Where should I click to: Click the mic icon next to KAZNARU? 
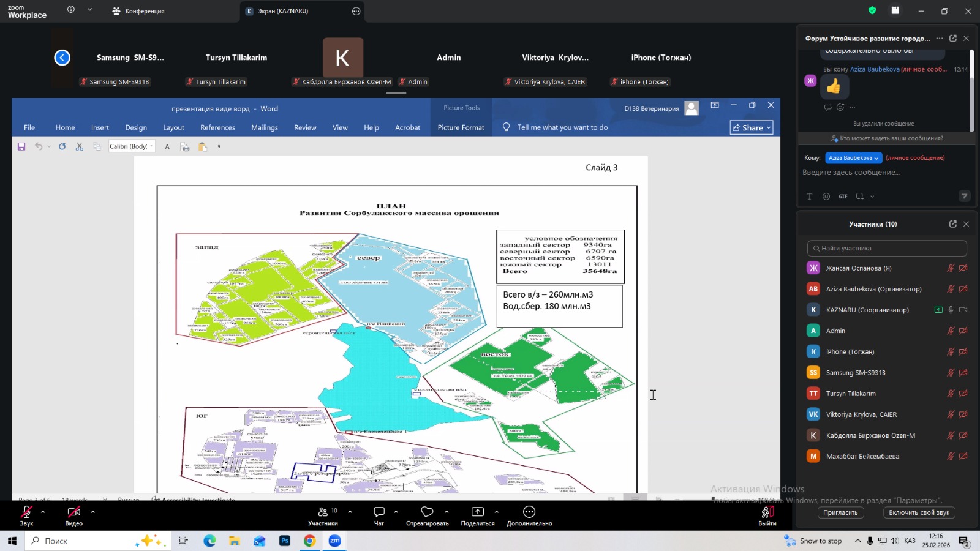click(x=951, y=310)
